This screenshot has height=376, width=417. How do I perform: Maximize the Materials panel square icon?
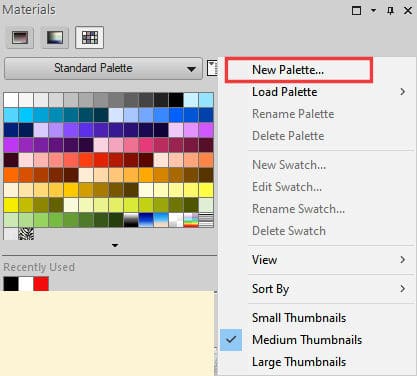pyautogui.click(x=356, y=11)
